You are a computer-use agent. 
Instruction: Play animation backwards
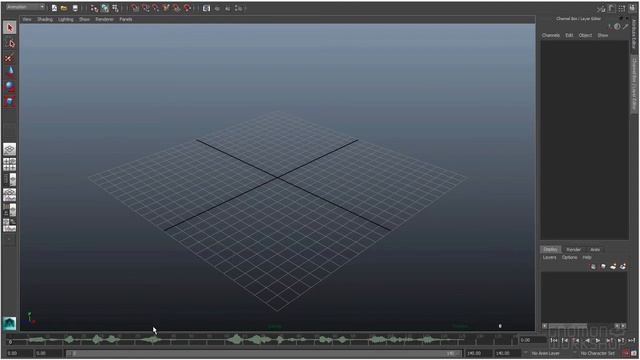tap(587, 340)
